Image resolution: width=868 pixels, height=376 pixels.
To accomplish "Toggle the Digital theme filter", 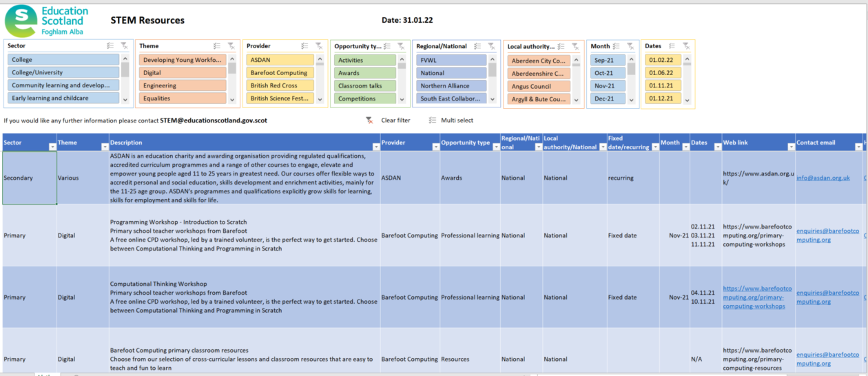I will point(183,72).
